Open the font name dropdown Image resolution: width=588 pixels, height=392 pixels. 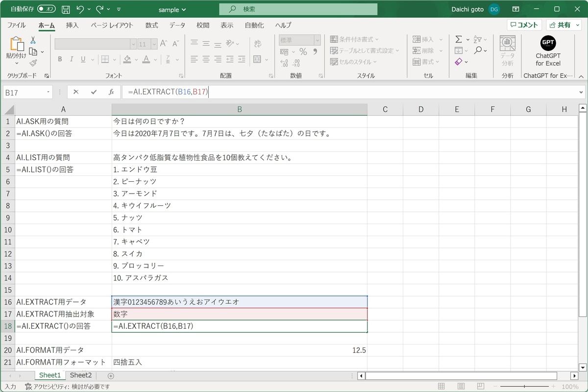point(133,44)
